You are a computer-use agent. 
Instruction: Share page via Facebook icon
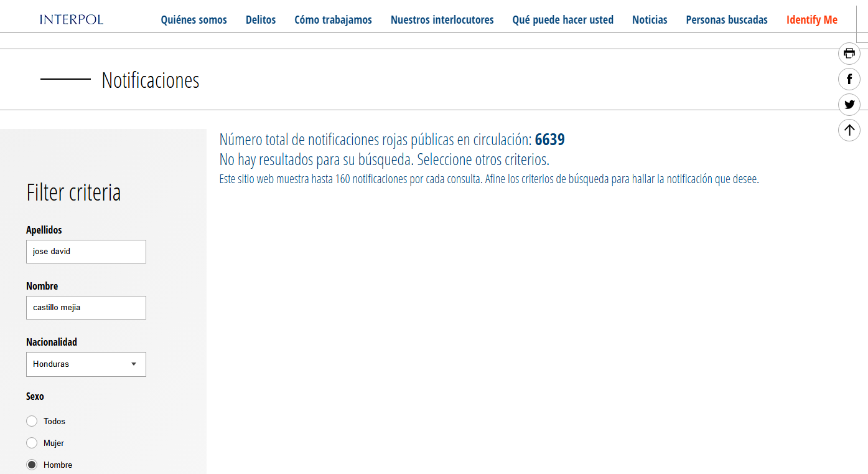click(x=849, y=79)
